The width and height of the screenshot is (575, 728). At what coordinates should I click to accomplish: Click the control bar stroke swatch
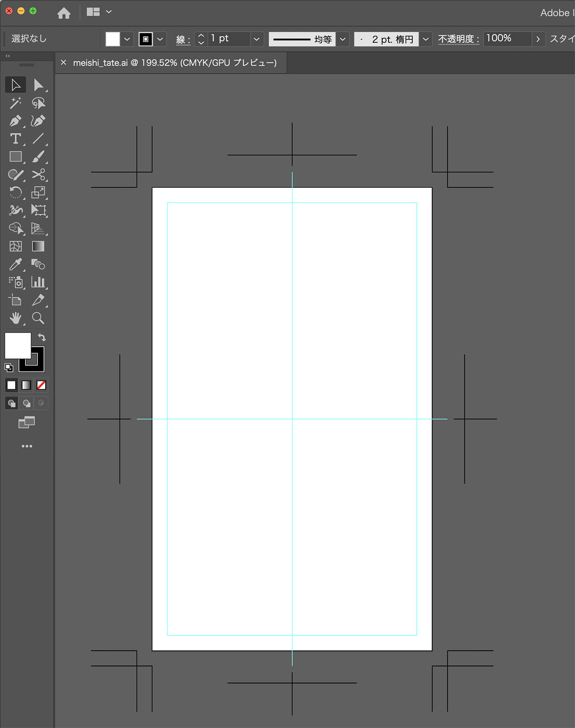click(146, 39)
